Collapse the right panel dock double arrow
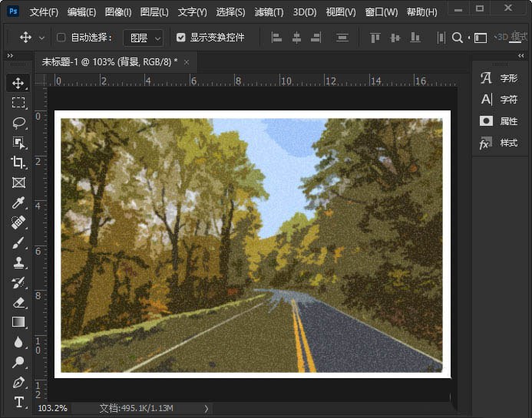The height and width of the screenshot is (418, 532). point(520,55)
